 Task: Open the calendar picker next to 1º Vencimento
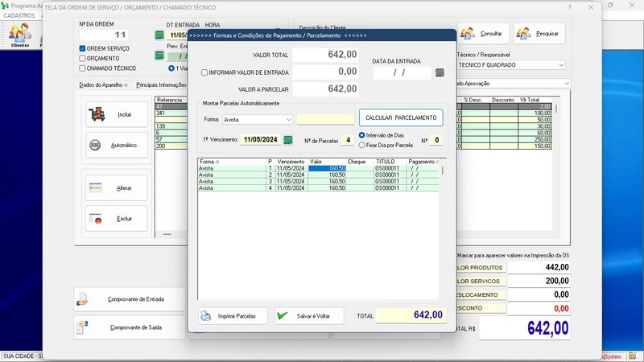pos(288,140)
